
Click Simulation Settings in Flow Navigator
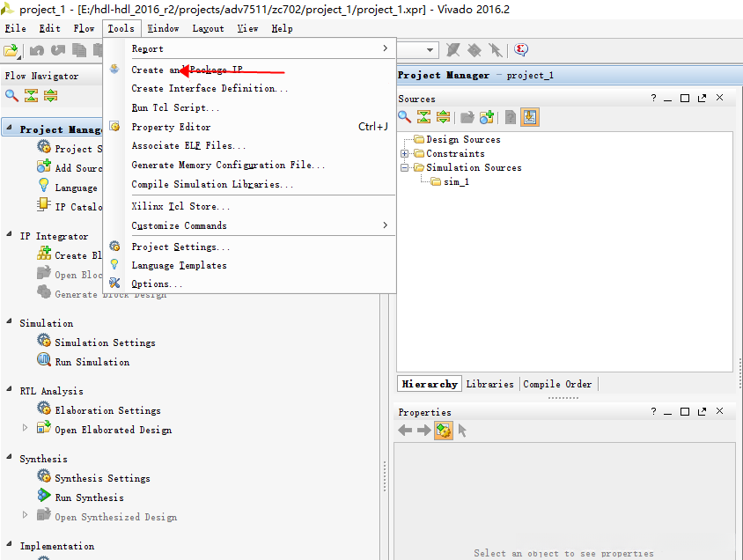tap(105, 343)
